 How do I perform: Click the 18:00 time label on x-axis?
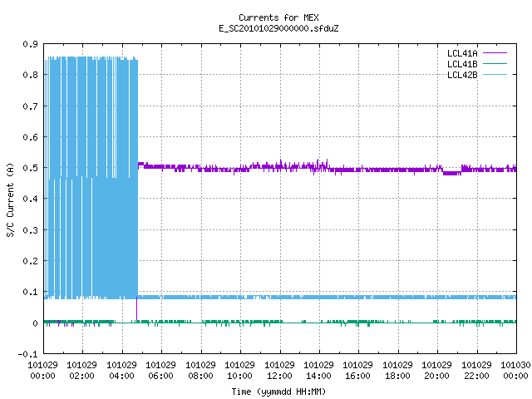(x=397, y=376)
